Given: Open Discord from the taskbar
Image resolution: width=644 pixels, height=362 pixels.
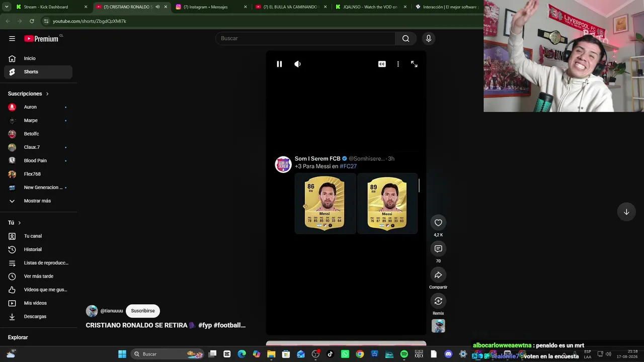Looking at the screenshot, I should tap(448, 354).
